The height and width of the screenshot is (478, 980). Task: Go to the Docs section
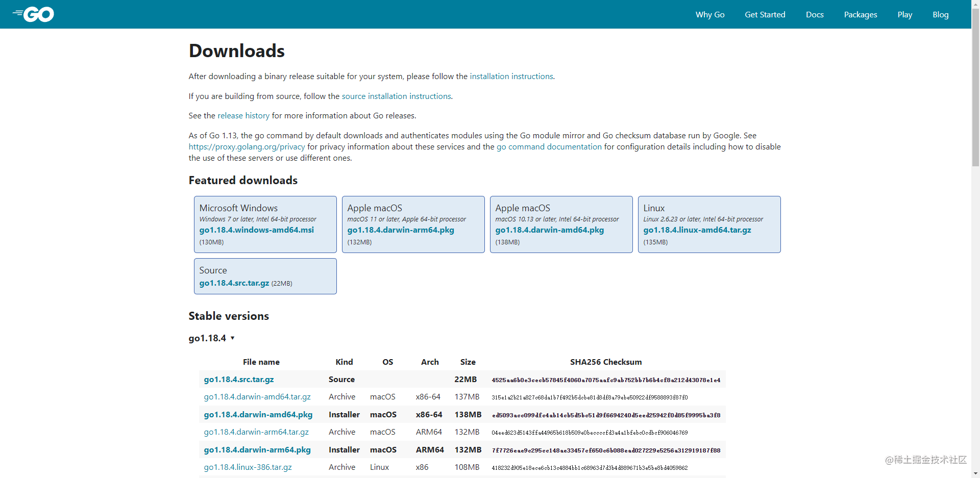(x=815, y=14)
